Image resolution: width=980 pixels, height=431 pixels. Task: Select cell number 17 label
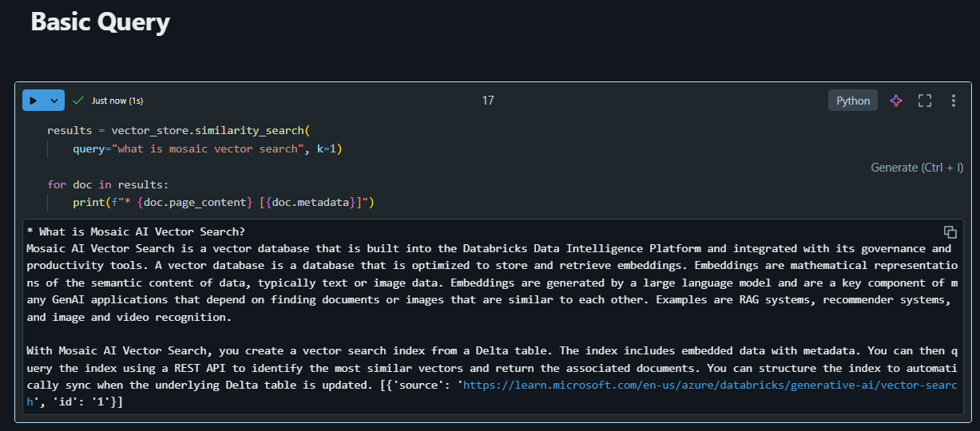click(488, 101)
